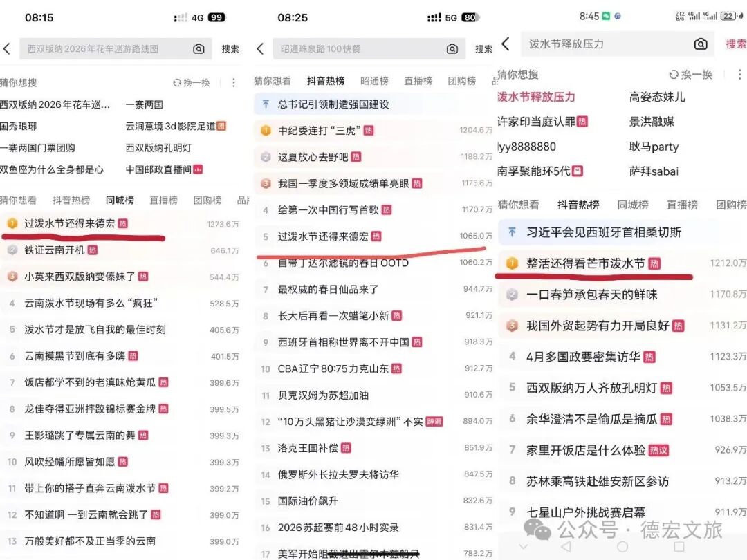The height and width of the screenshot is (560, 747).
Task: Tap back arrow in middle phone screen
Action: [260, 48]
